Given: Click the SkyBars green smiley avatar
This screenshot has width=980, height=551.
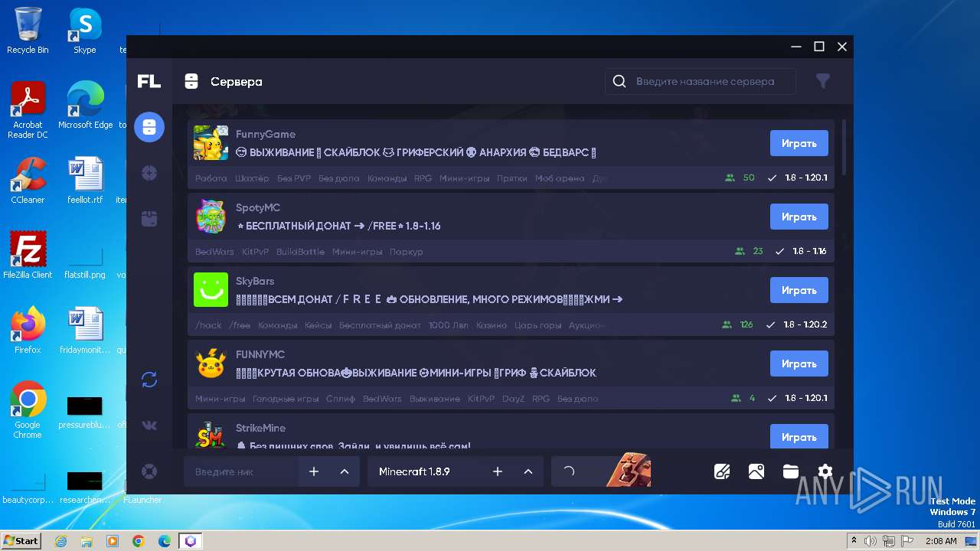Looking at the screenshot, I should pos(211,290).
